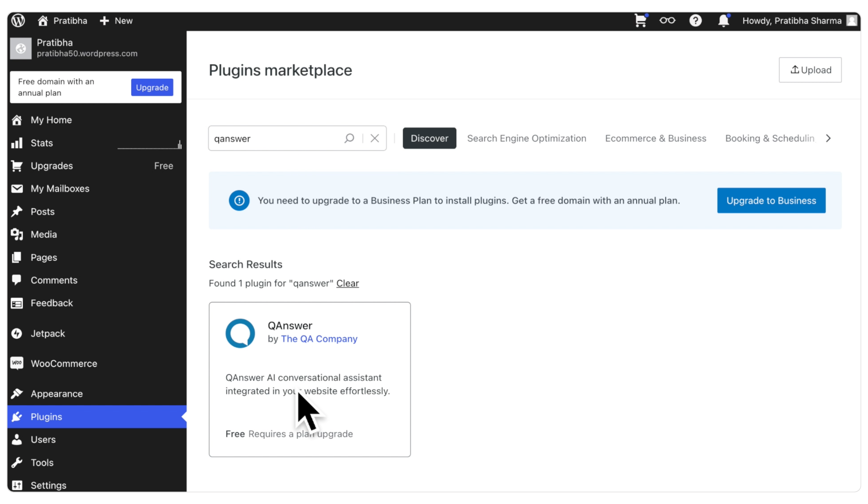Open the notifications bell
Screen dimensions: 868x504
pos(723,20)
